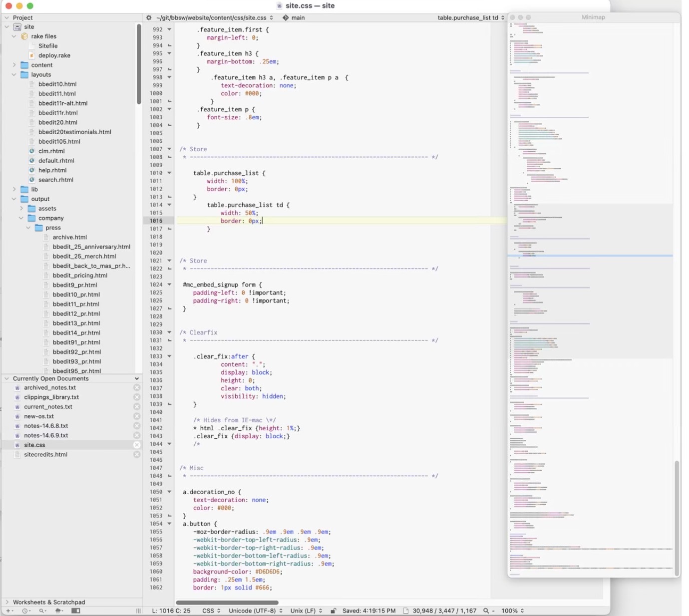Click the document statistics page icon
The width and height of the screenshot is (689, 616).
405,611
